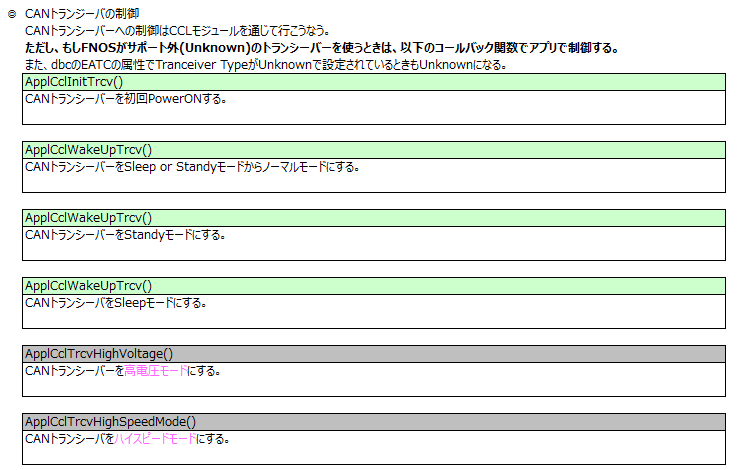Viewport: 737px width, 470px height.
Task: Click the 初回PowerONする description cell
Action: (374, 107)
